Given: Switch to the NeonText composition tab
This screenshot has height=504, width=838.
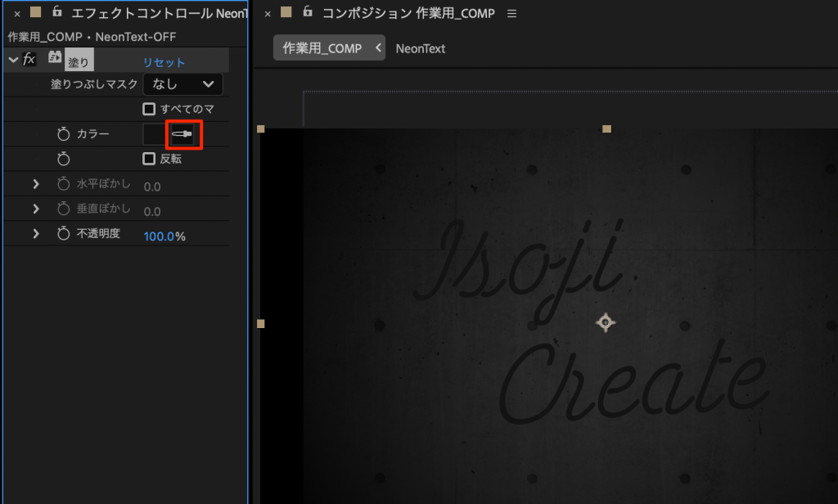Looking at the screenshot, I should coord(420,48).
